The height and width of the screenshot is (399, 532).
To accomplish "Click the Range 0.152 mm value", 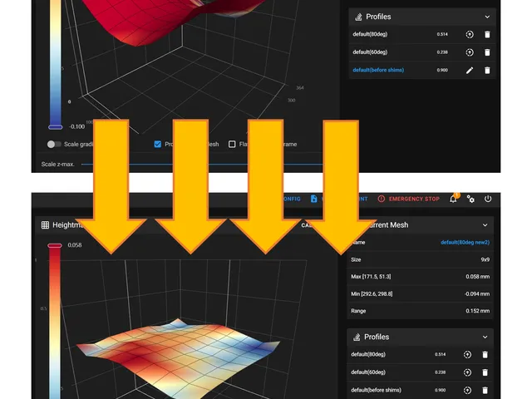I will click(x=477, y=311).
